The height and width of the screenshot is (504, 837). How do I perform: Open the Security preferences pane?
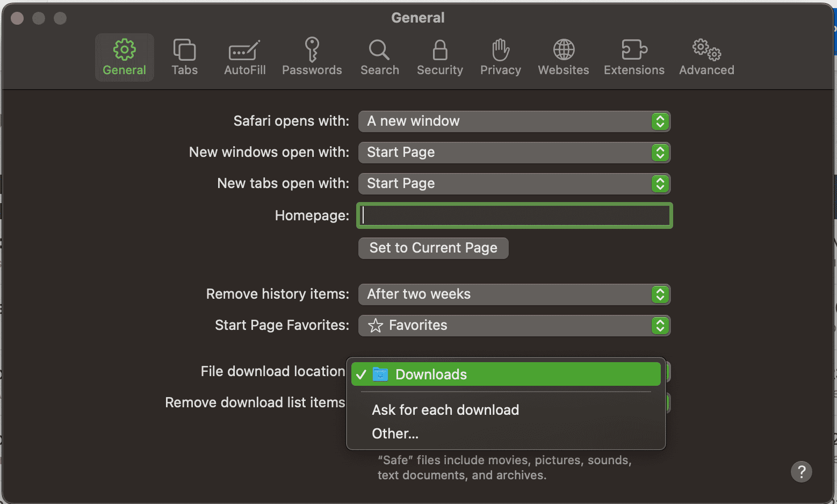439,57
